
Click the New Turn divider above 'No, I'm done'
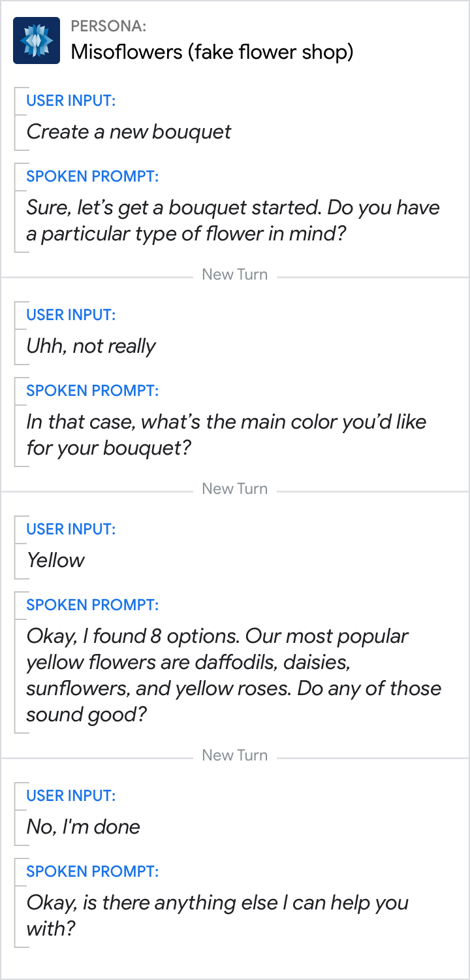point(234,755)
